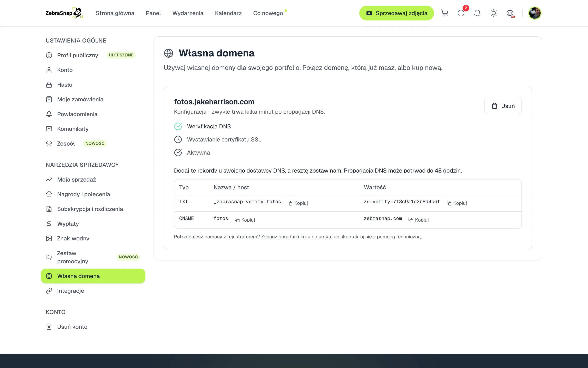
Task: Copy the zs-verify-7f3c9a1e2b8d4c6f value
Action: click(x=457, y=203)
